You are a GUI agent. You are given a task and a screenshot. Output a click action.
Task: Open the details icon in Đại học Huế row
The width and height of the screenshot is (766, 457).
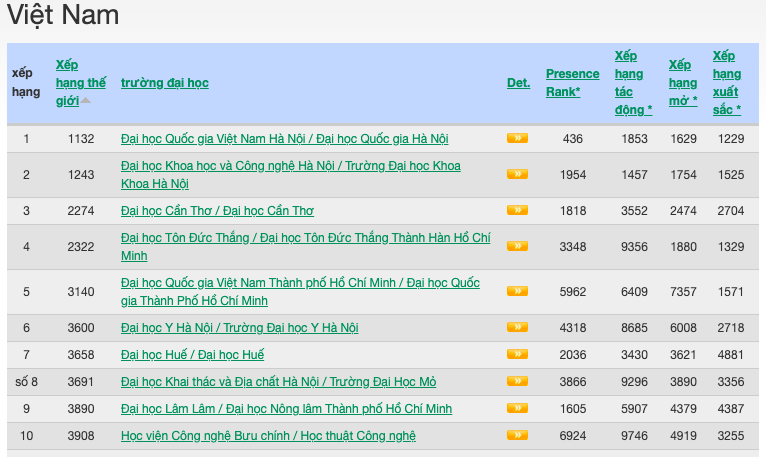click(x=517, y=354)
